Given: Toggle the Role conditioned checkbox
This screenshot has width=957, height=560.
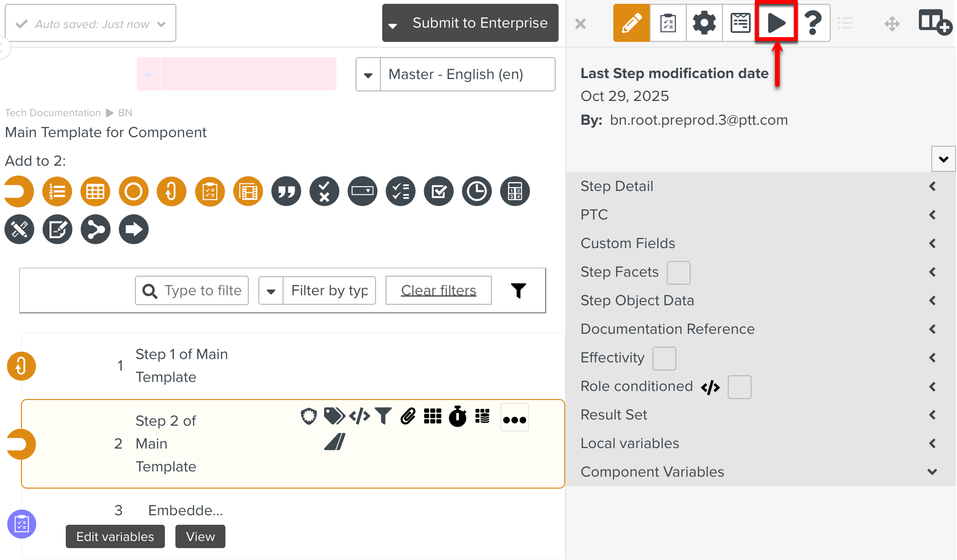Looking at the screenshot, I should (x=739, y=387).
